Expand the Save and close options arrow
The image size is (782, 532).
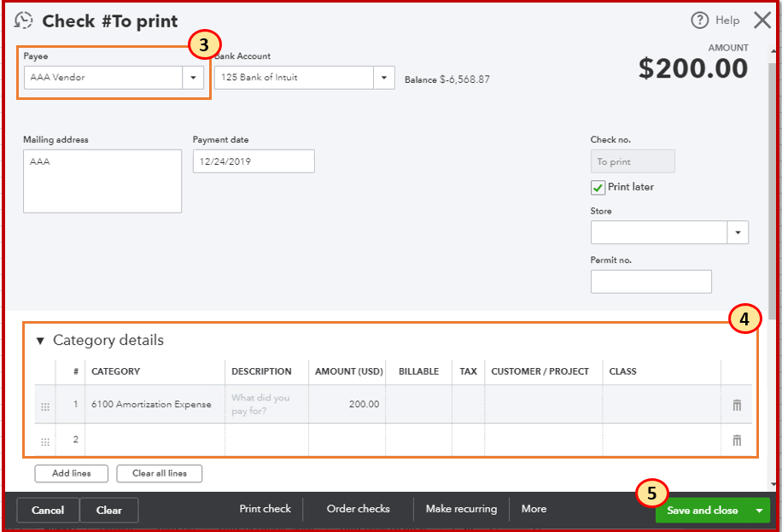759,511
